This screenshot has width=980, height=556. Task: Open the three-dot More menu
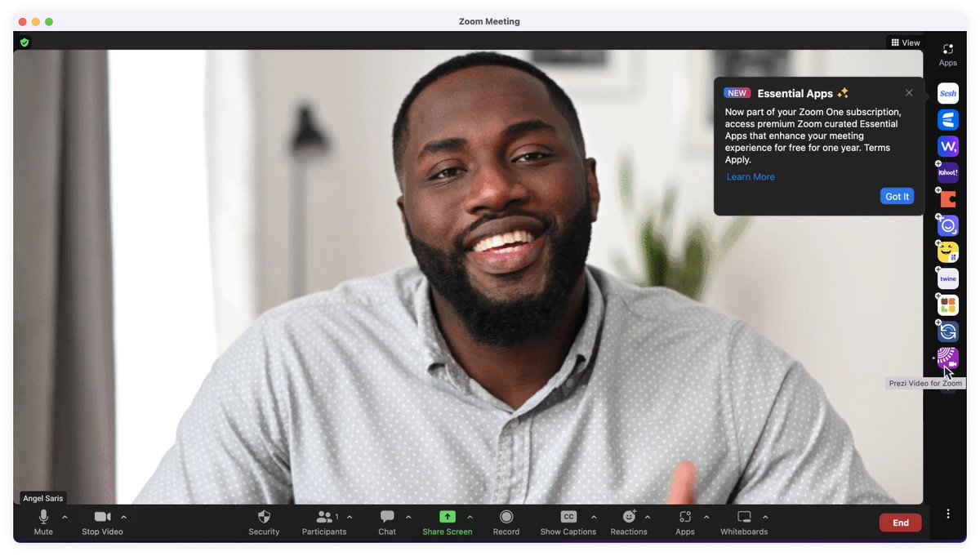click(948, 514)
